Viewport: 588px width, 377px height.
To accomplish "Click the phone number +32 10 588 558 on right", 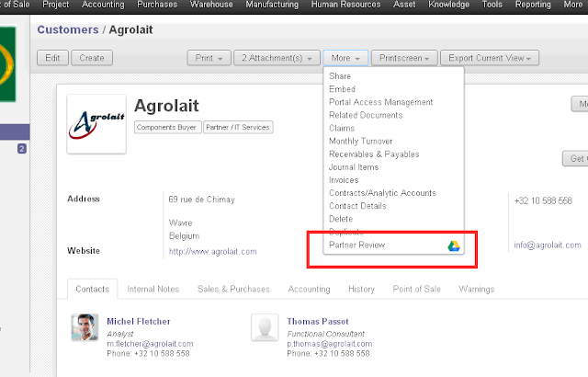I will [x=543, y=200].
